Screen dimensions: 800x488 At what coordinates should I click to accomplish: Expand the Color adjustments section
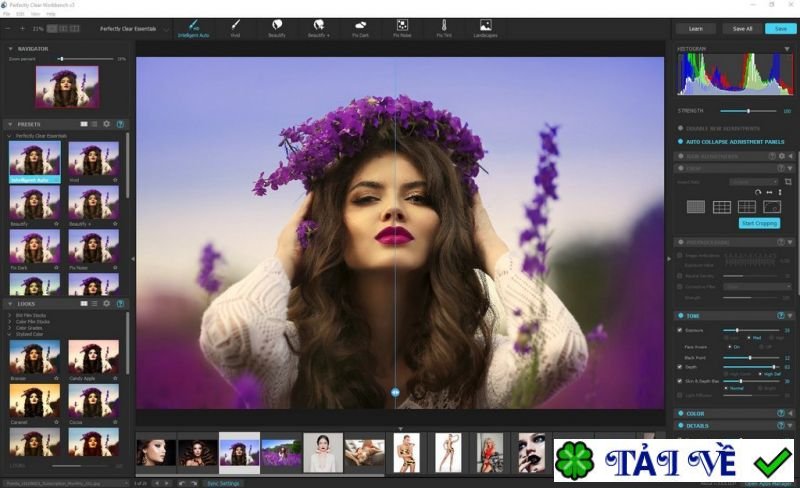(680, 413)
